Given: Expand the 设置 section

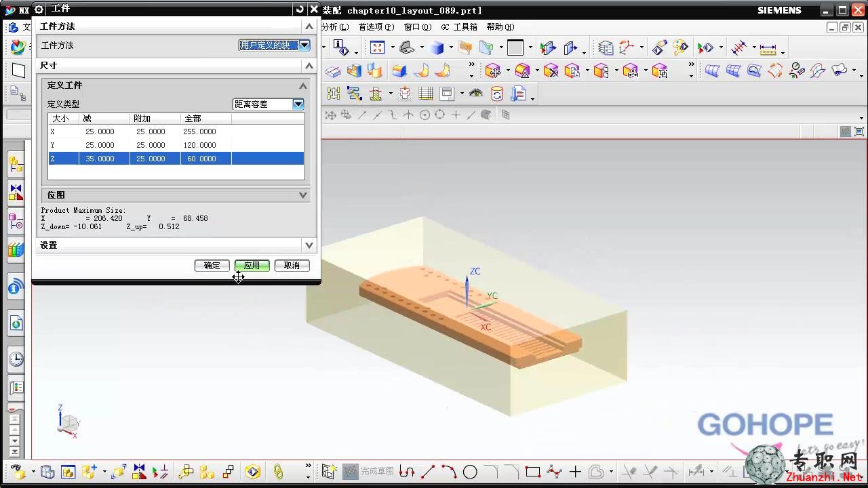Looking at the screenshot, I should point(309,245).
